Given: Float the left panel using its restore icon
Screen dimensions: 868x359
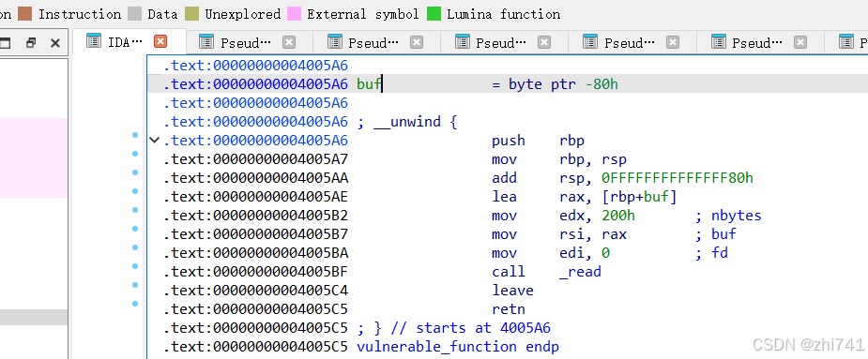Looking at the screenshot, I should click(31, 42).
